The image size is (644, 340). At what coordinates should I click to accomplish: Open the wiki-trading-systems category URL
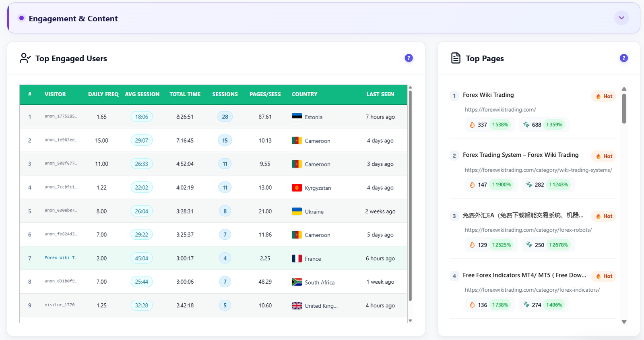tap(539, 170)
